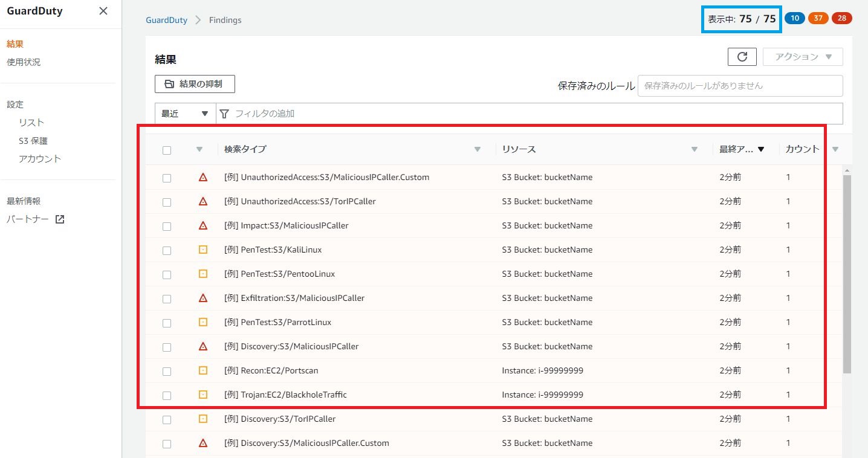
Task: Open the [例] UnauthorizedAccess:S3/TorIPCaller finding
Action: (300, 201)
